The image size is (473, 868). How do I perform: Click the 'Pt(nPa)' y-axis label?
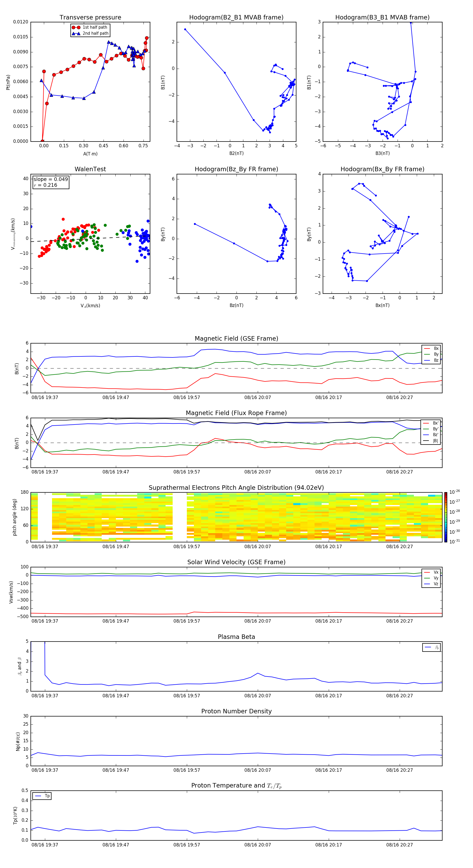tap(8, 82)
